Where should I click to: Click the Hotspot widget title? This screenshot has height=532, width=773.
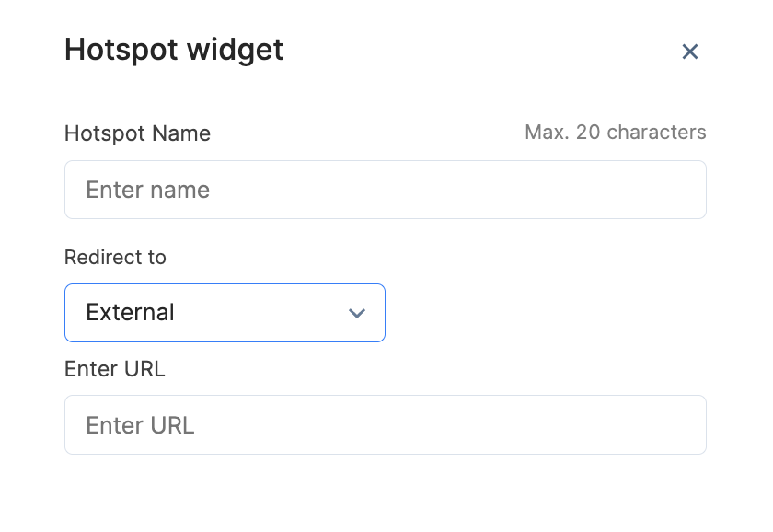click(173, 51)
